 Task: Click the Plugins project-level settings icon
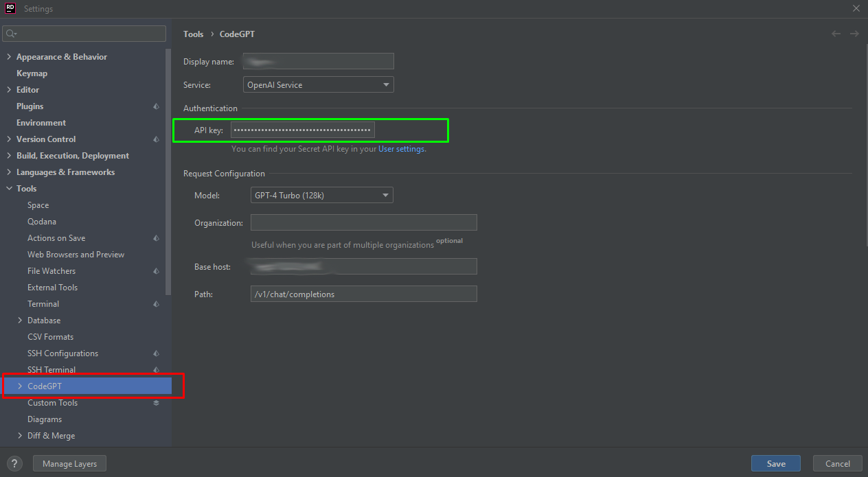(156, 106)
